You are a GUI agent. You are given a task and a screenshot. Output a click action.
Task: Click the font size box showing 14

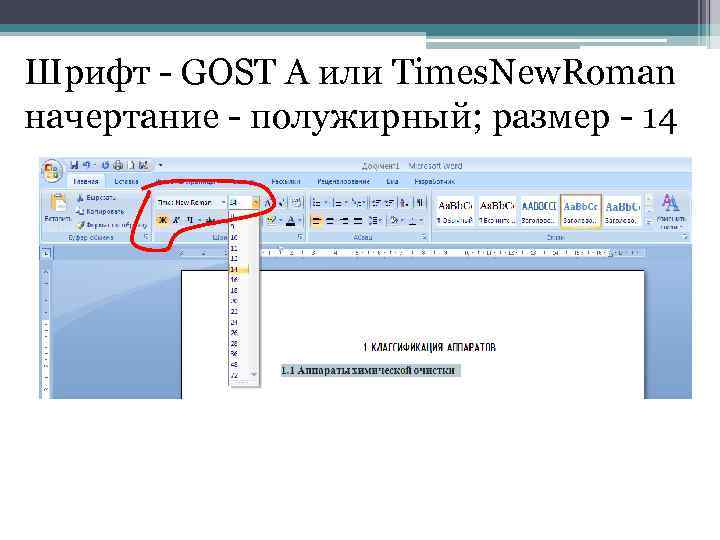240,202
